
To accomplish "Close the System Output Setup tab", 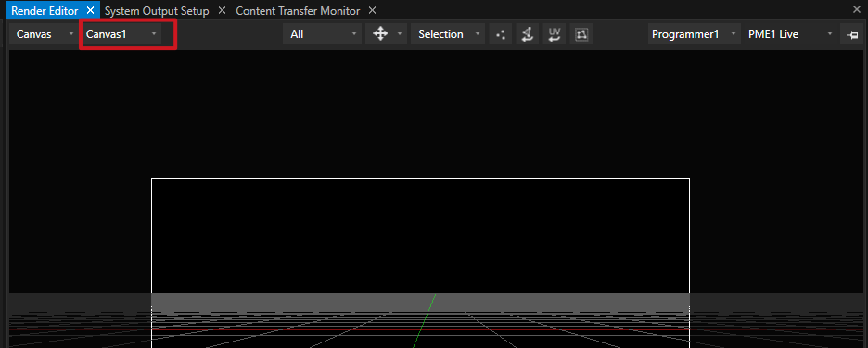I will point(222,10).
